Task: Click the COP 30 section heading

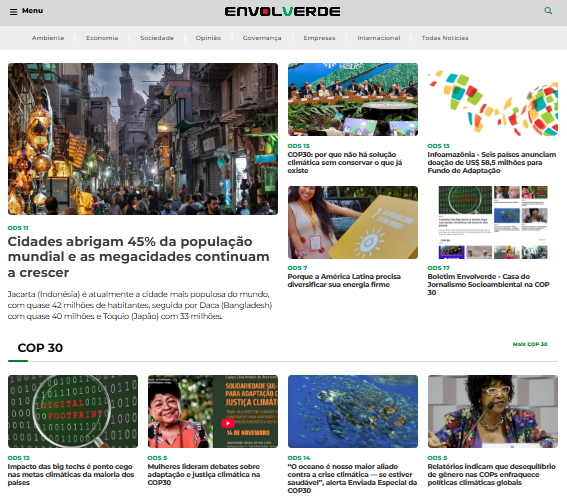Action: tap(40, 348)
